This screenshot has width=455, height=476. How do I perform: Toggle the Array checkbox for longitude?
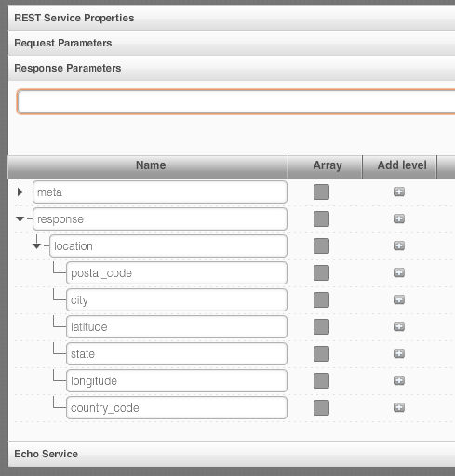321,381
